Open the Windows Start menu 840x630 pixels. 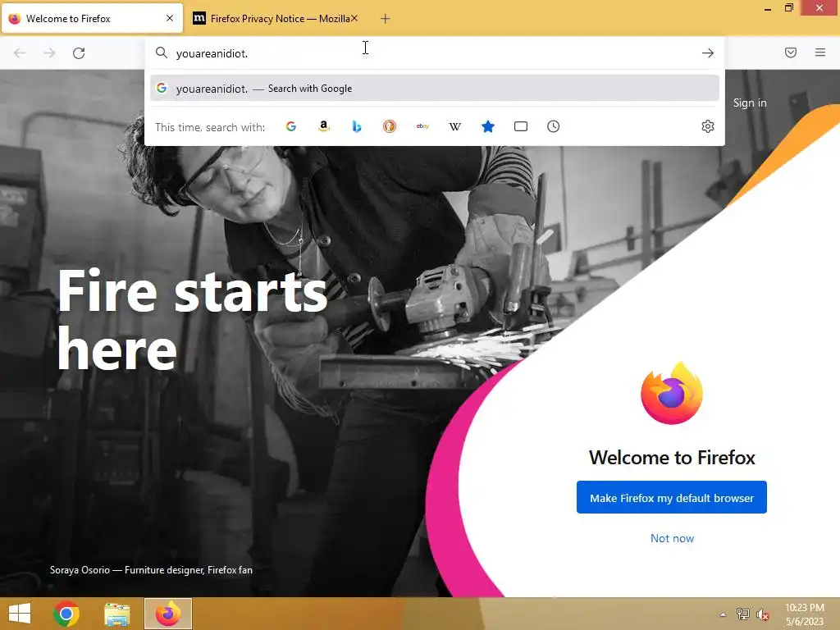tap(20, 614)
